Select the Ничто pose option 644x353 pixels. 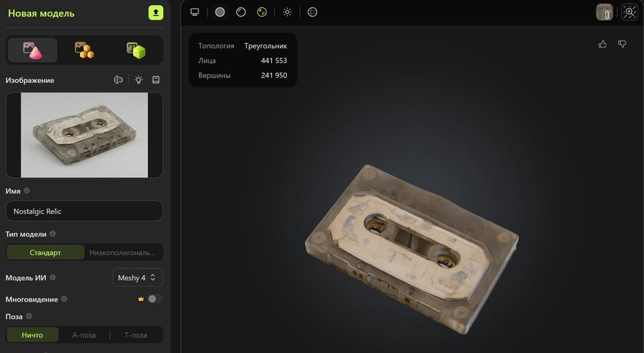[x=32, y=335]
